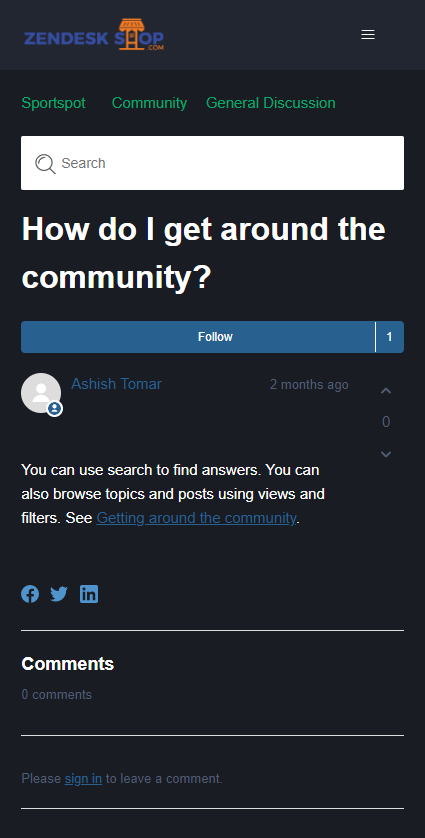Share post on Facebook
The image size is (425, 838).
30,594
